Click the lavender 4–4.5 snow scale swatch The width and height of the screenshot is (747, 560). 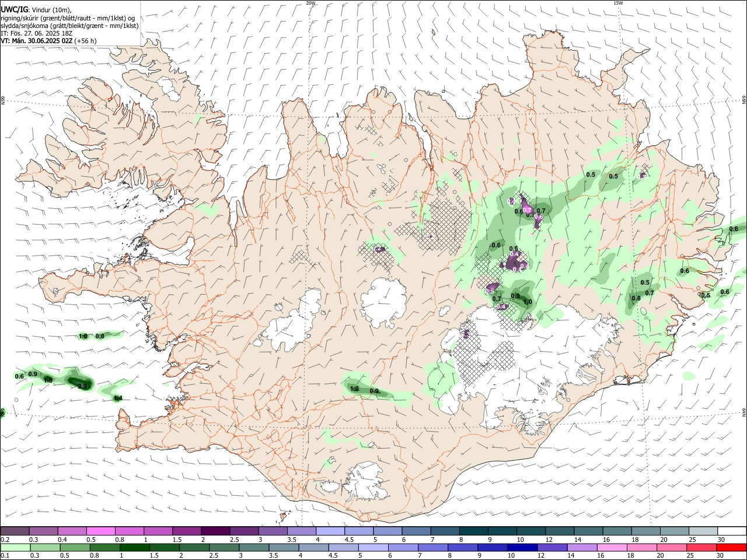(330, 531)
